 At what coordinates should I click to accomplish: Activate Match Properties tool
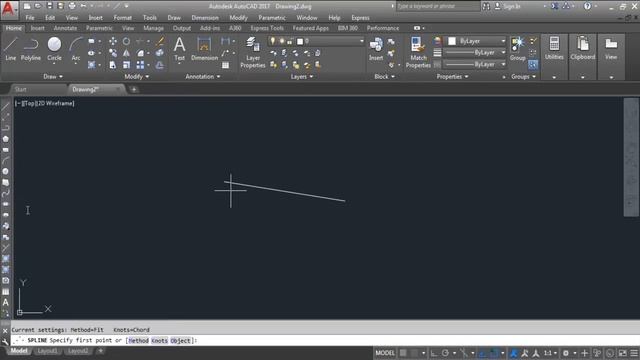(x=418, y=52)
